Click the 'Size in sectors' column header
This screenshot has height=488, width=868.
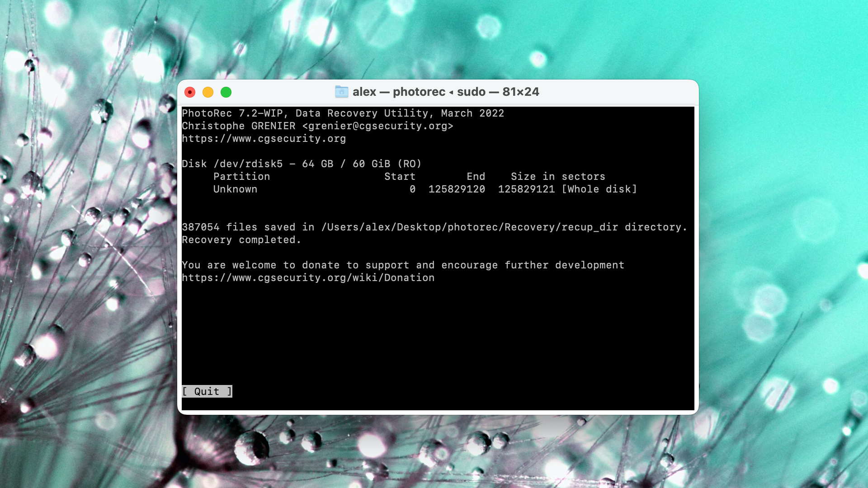pos(558,177)
